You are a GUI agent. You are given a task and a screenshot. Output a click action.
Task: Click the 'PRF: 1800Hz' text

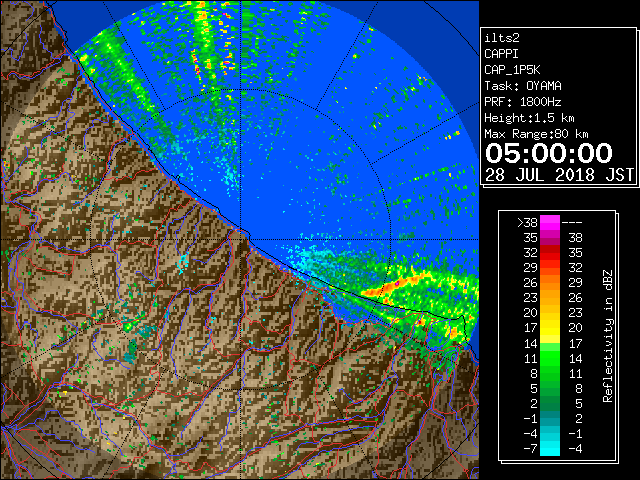pos(523,102)
